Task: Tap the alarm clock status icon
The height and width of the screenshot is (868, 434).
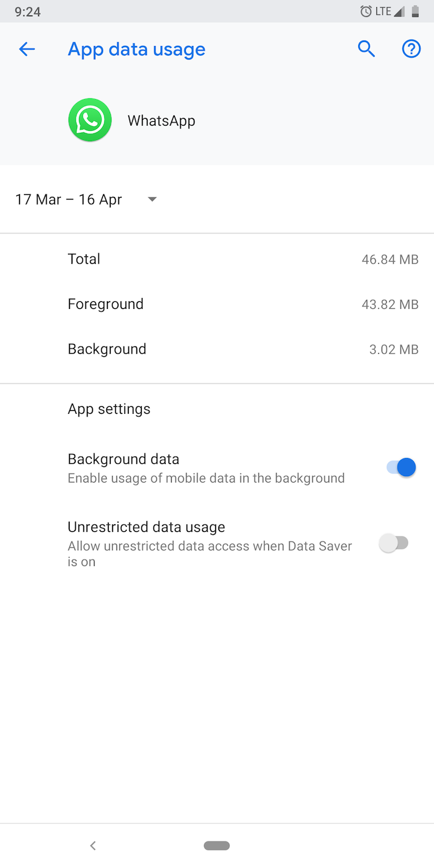Action: (x=366, y=11)
